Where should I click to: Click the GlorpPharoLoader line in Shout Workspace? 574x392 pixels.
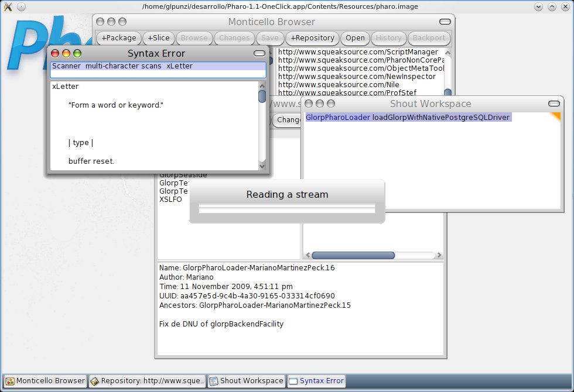pyautogui.click(x=408, y=118)
